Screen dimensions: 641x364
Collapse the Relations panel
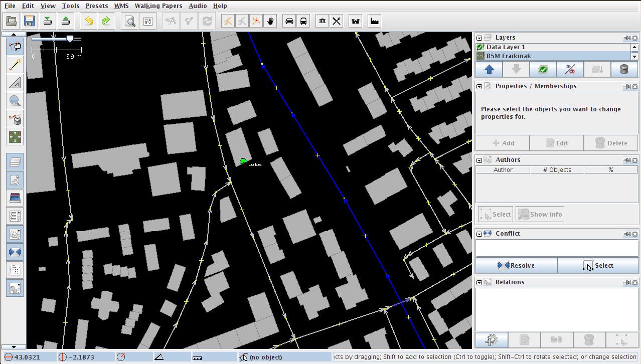coord(479,283)
